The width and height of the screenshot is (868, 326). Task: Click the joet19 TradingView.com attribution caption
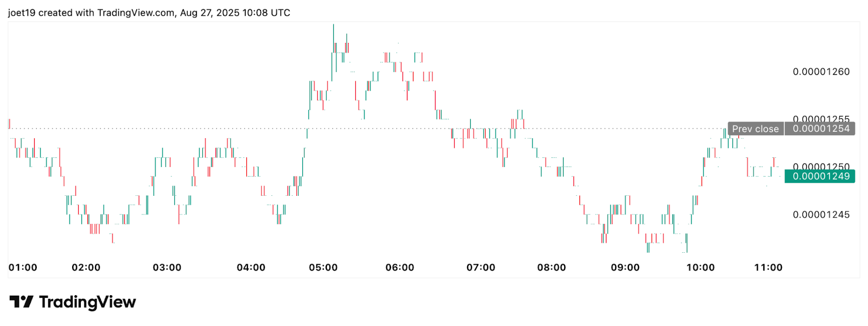(x=149, y=12)
